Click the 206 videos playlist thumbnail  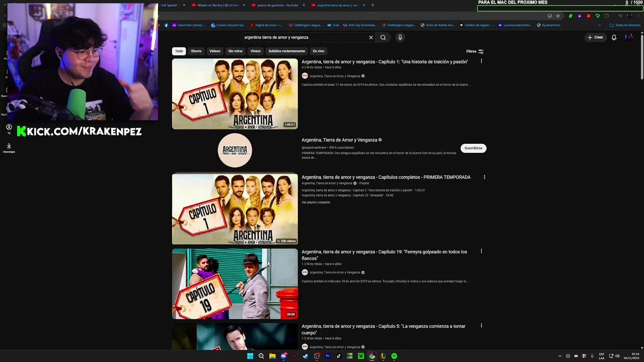click(x=235, y=209)
